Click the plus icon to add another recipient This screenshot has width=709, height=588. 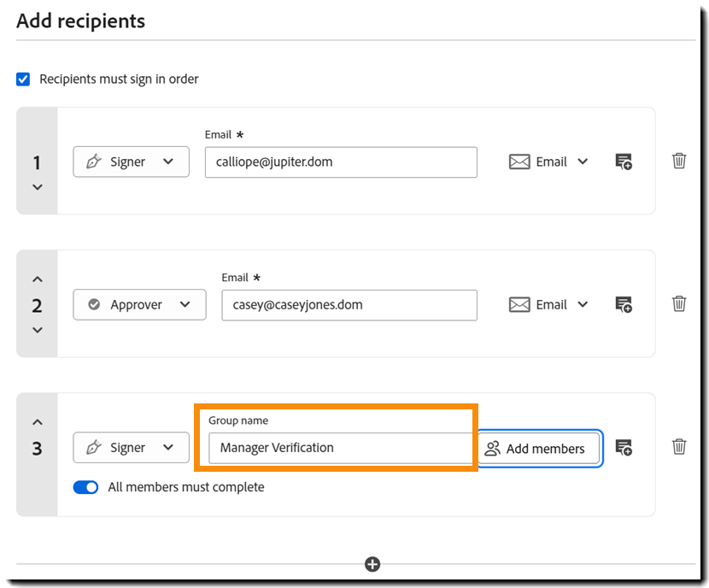pos(372,564)
